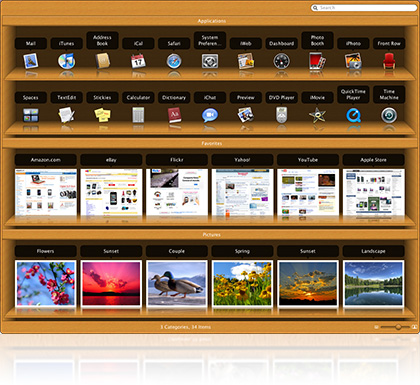Select the red Sunset picture
This screenshot has width=420, height=385.
(111, 284)
